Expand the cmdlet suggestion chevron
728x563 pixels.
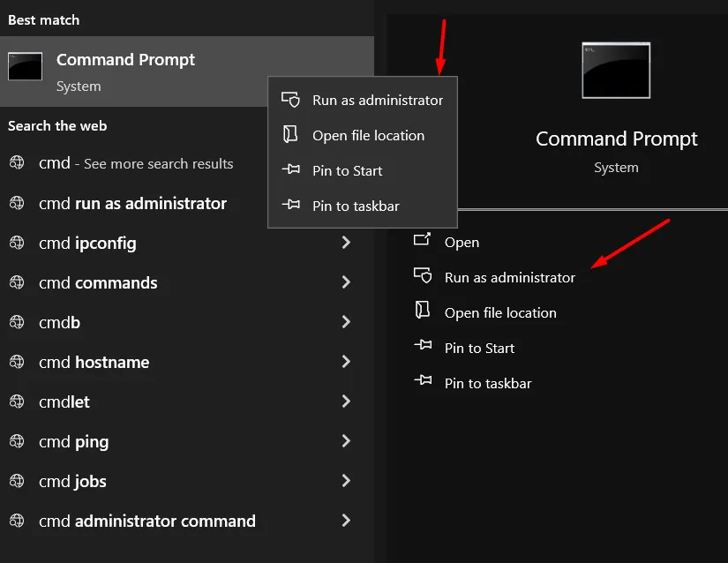346,401
